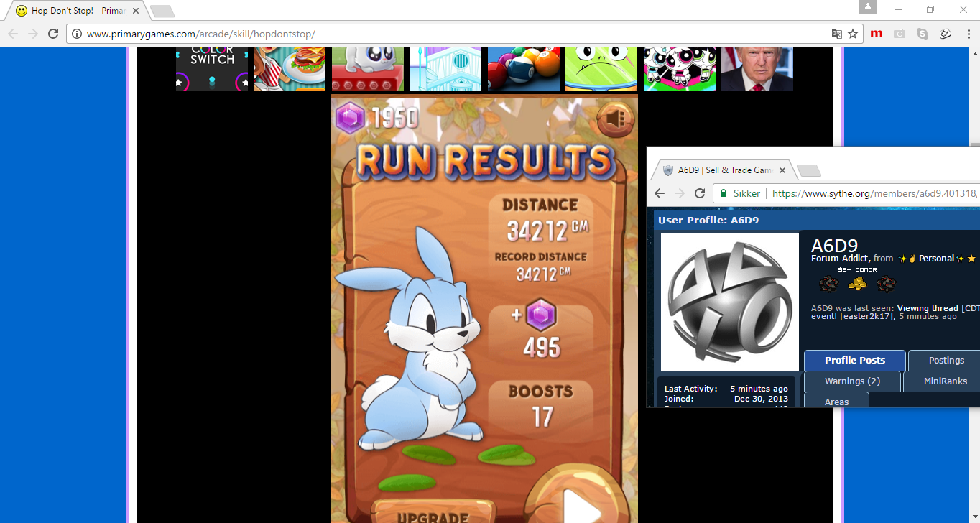Click the 'A6D9' username heading
This screenshot has width=980, height=523.
(x=834, y=246)
